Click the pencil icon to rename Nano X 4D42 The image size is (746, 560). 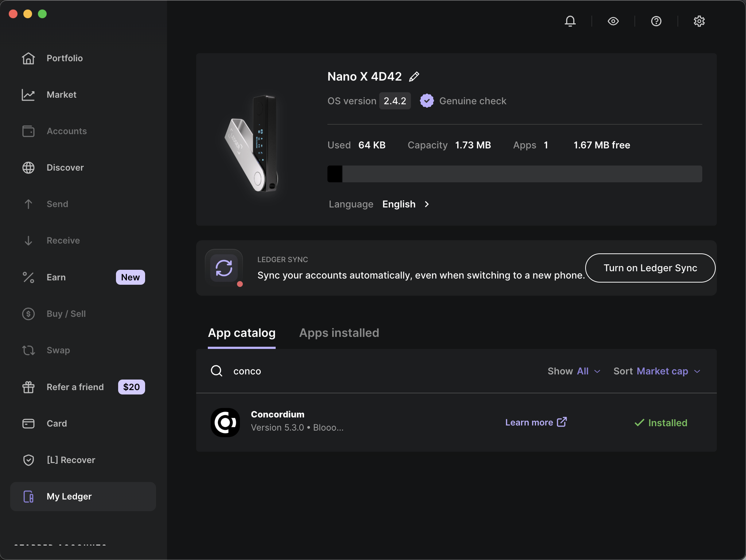tap(414, 76)
